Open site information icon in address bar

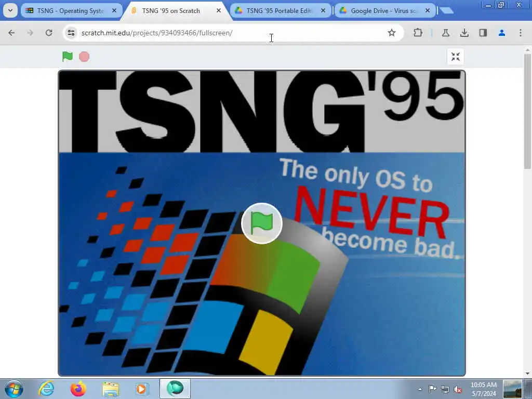pos(71,33)
